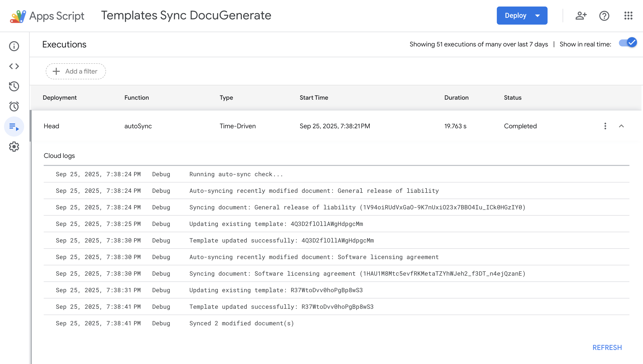Click log 'Auto-syncing recently modified document: General release'
643x364 pixels.
pyautogui.click(x=336, y=191)
